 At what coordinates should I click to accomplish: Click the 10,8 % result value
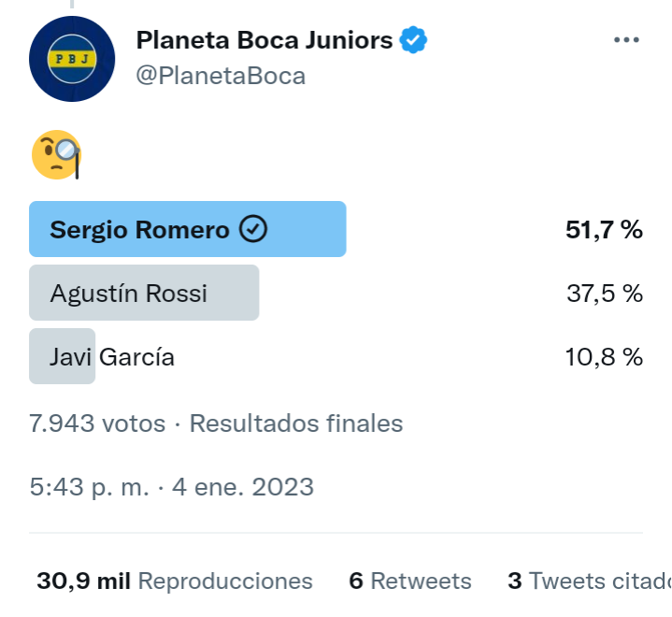(604, 357)
